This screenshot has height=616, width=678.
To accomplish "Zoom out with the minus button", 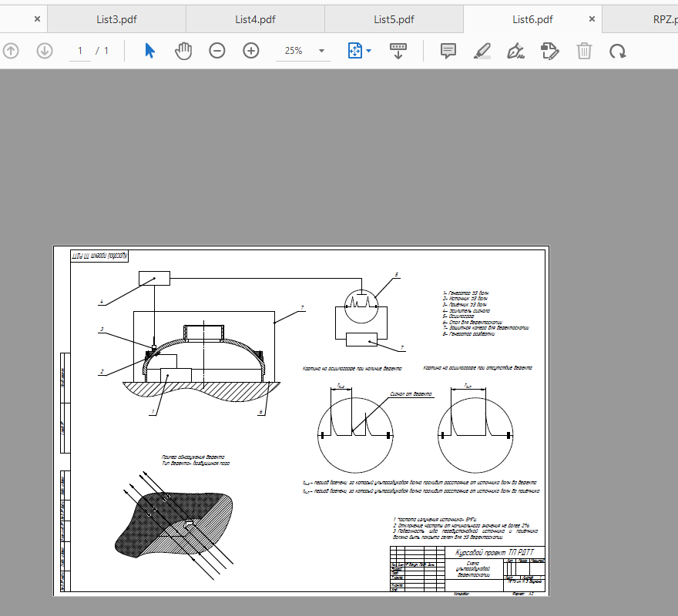I will click(217, 51).
